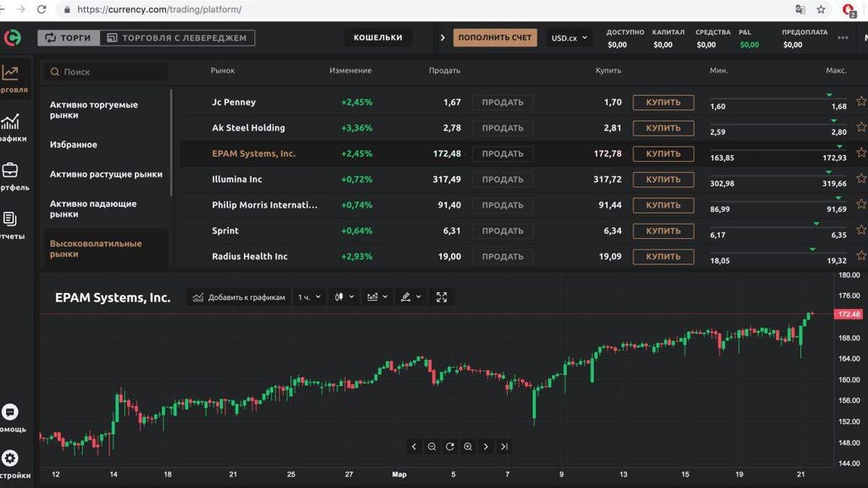868x488 pixels.
Task: Click the Рынок column header
Action: click(223, 70)
